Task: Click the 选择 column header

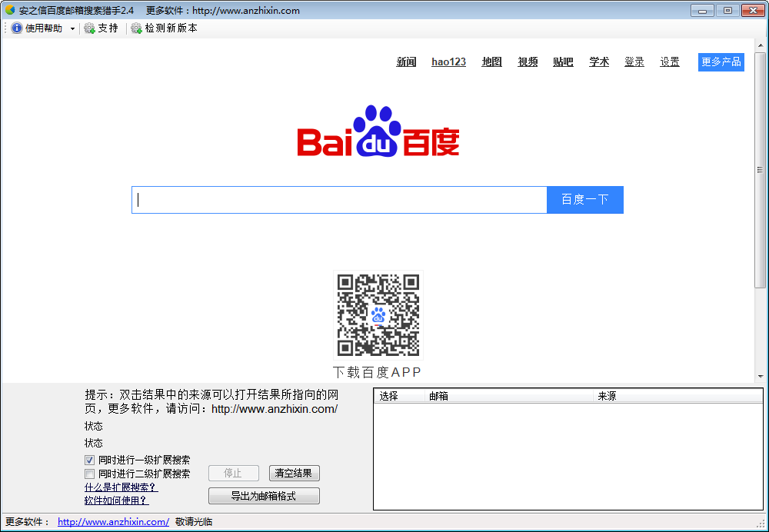Action: [x=399, y=396]
